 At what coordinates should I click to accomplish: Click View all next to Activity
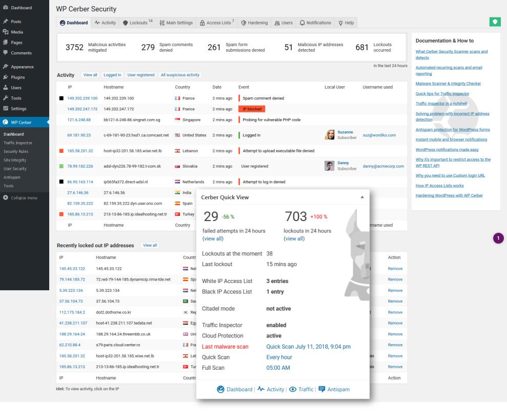click(x=90, y=75)
